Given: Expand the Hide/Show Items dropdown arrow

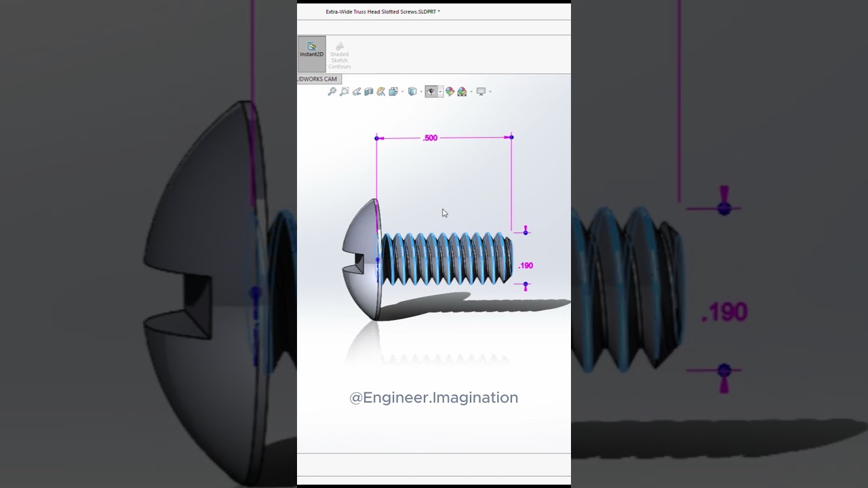Looking at the screenshot, I should click(x=440, y=91).
